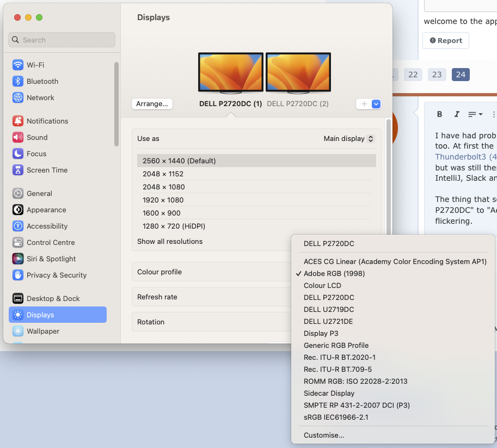Click the General gear icon
The image size is (497, 448).
pyautogui.click(x=18, y=193)
